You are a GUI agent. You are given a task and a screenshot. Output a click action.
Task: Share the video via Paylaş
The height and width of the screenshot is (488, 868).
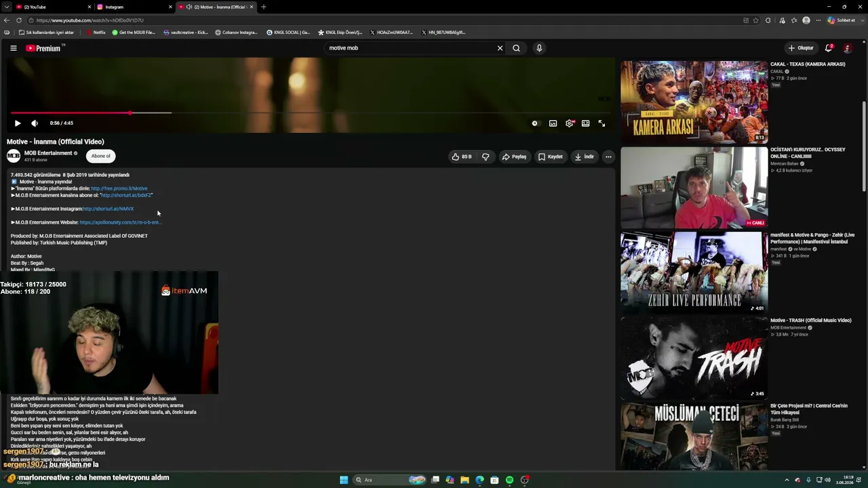[x=514, y=157]
